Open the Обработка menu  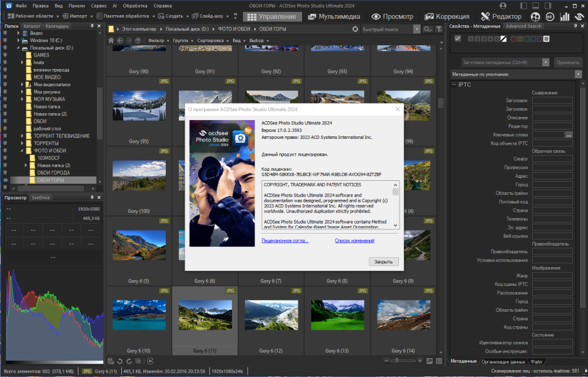(x=134, y=6)
